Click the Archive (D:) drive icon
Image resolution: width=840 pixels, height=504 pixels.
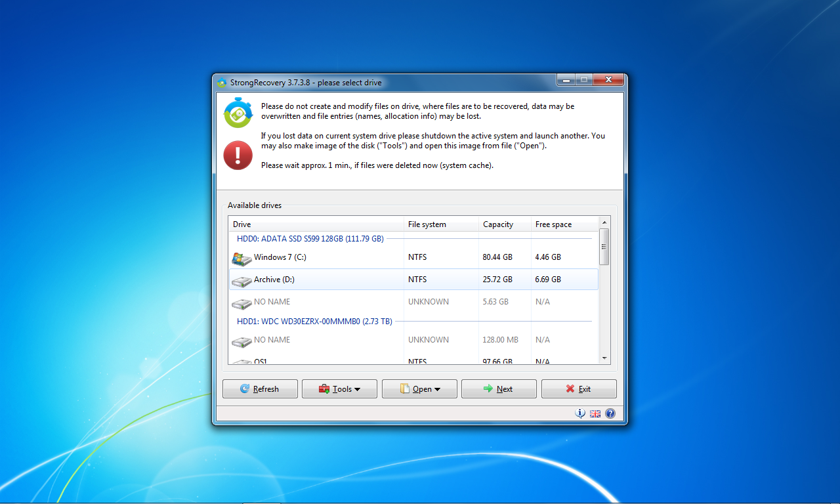click(x=241, y=281)
